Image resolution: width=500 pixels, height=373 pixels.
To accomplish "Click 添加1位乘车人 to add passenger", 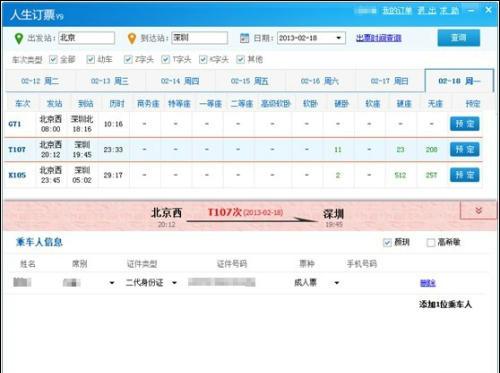I will click(445, 304).
